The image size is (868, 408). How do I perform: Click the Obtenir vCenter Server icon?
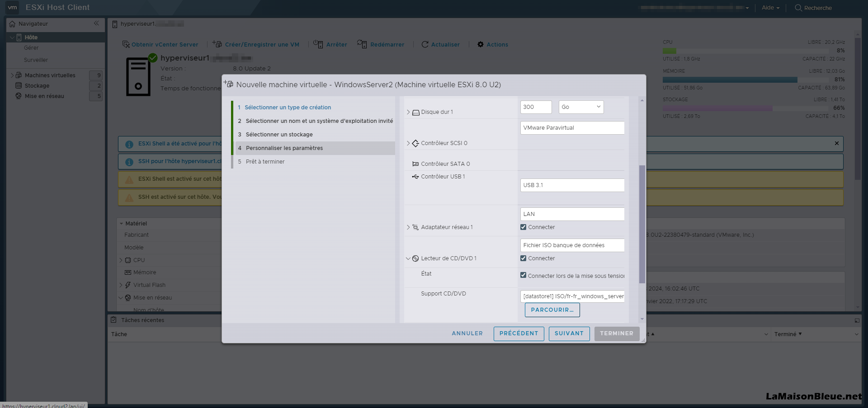(126, 44)
